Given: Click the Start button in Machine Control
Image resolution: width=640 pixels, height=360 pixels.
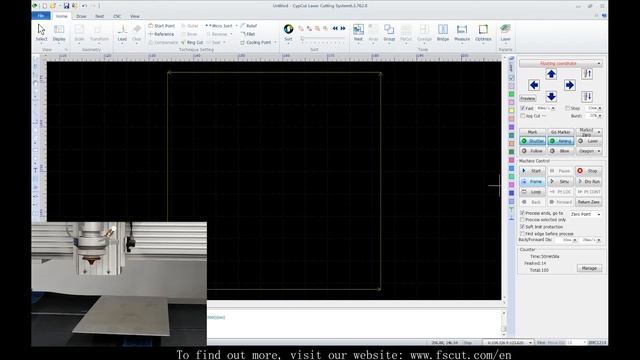Looking at the screenshot, I should (532, 171).
